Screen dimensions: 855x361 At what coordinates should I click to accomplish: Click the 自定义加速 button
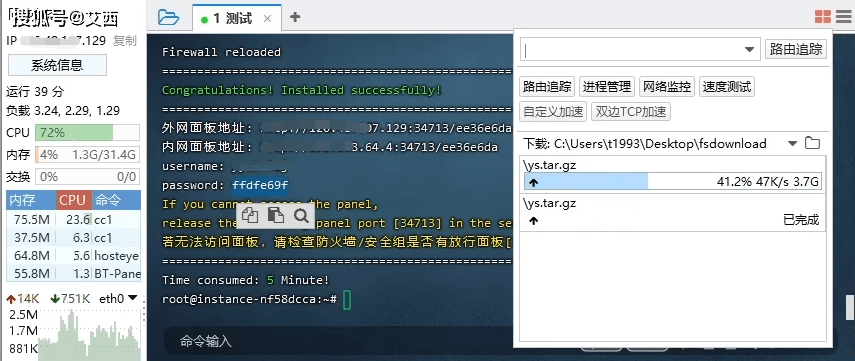coord(553,112)
